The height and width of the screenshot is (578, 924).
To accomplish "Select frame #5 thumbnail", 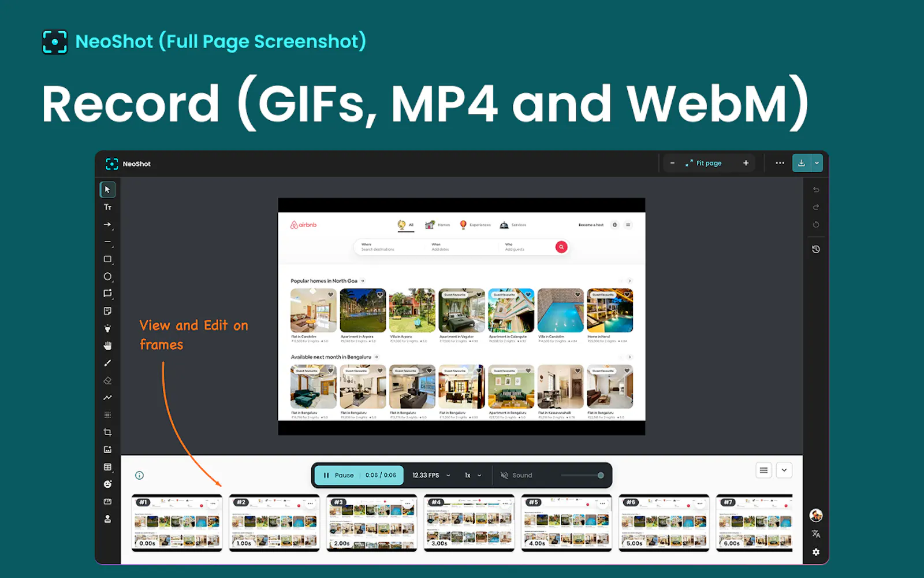I will point(567,523).
